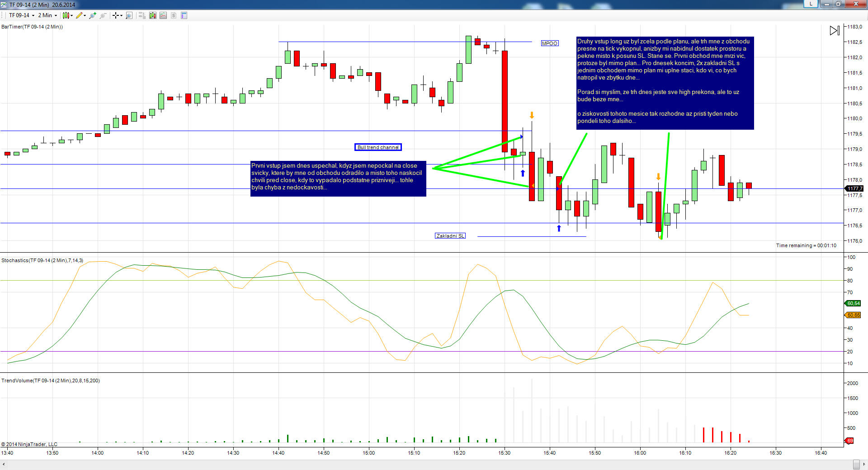
Task: Click the BarTimer indicator label
Action: click(x=32, y=27)
